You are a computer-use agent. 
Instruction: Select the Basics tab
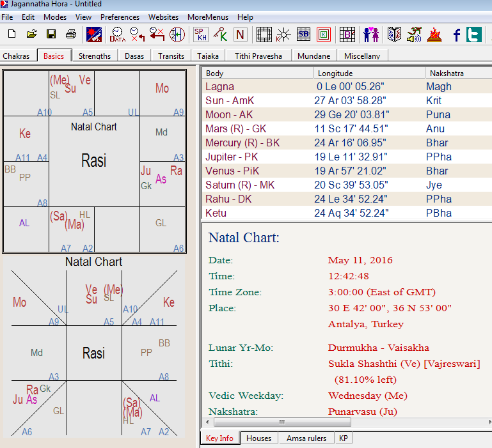click(54, 56)
